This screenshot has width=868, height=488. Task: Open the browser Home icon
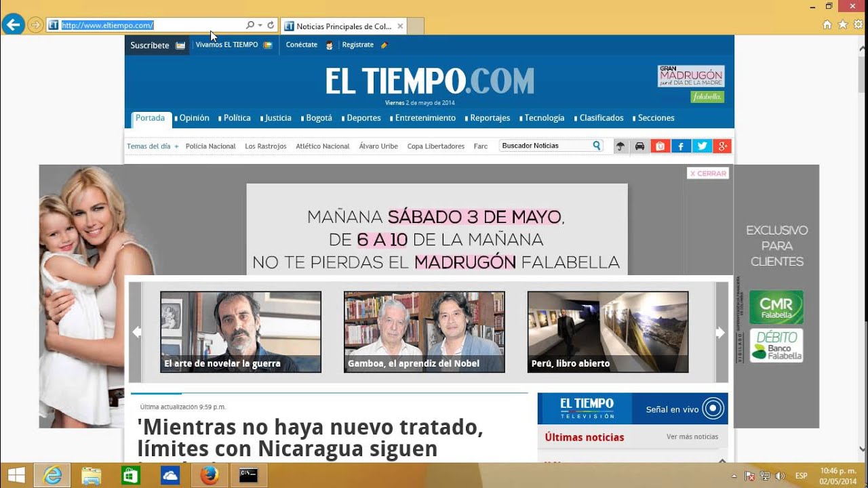[827, 25]
